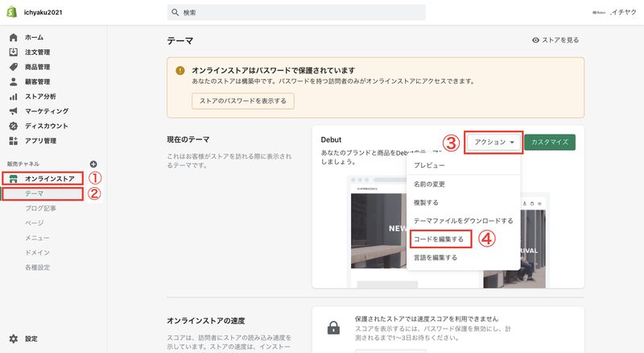Open ディスカウント section

pos(47,126)
